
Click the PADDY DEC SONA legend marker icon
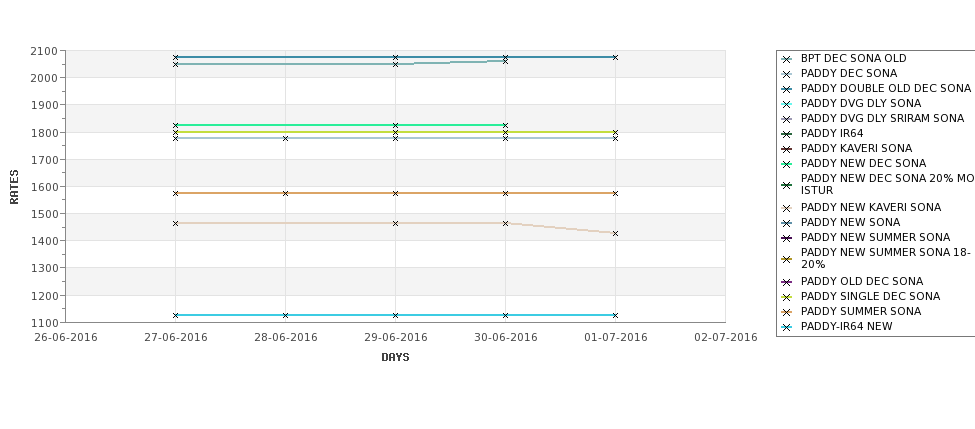click(787, 74)
